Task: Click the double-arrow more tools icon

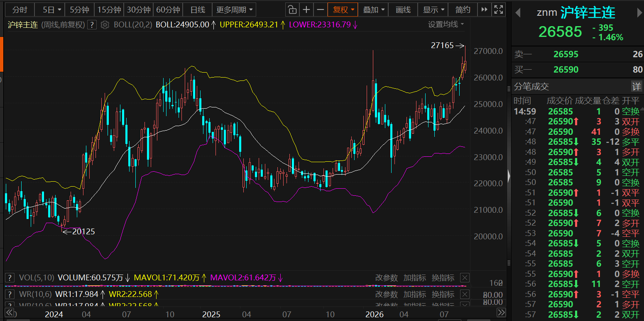Action: pos(484,10)
